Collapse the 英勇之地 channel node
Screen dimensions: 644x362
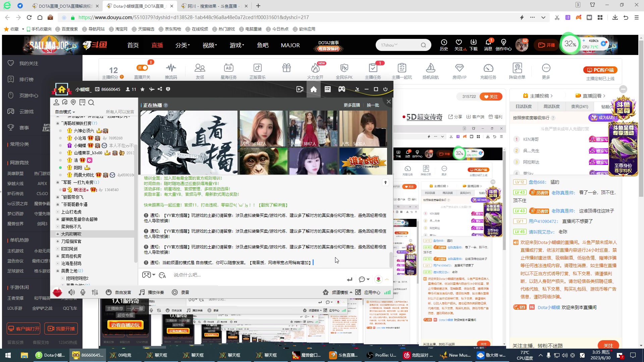pos(58,271)
